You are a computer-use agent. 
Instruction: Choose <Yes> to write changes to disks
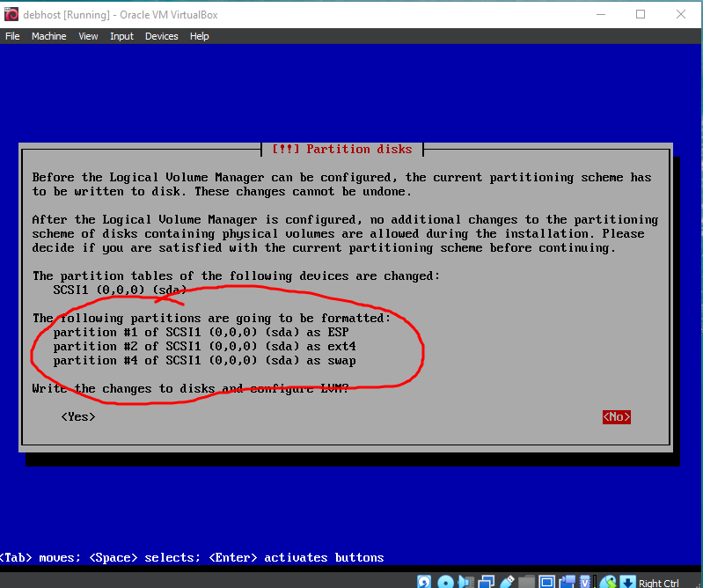click(78, 416)
